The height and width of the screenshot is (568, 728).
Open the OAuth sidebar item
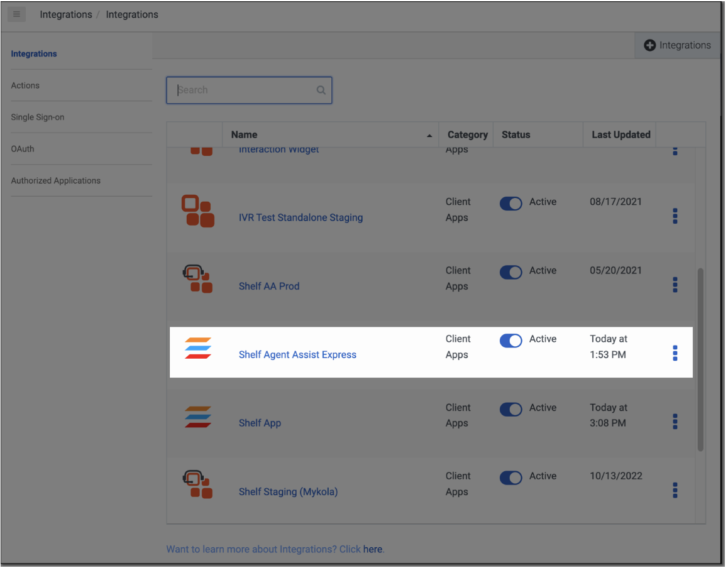pos(22,149)
